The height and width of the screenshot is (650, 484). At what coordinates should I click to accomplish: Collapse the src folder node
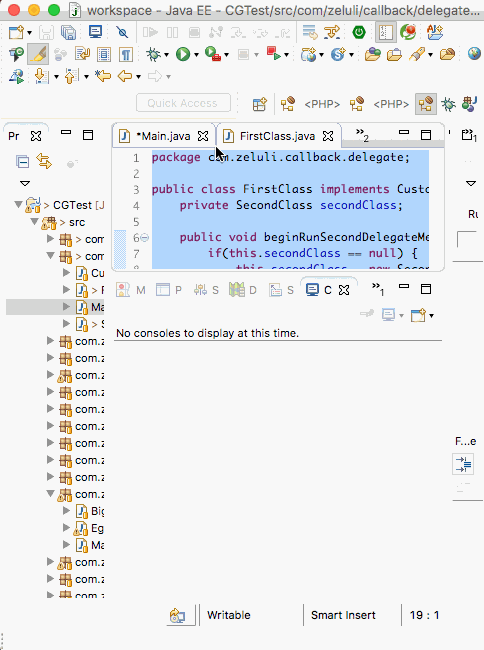click(34, 222)
